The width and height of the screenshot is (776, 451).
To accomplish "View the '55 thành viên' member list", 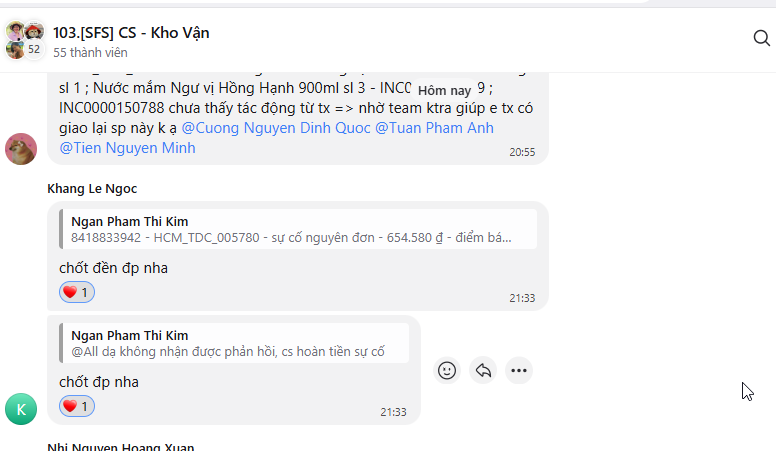I will (90, 52).
